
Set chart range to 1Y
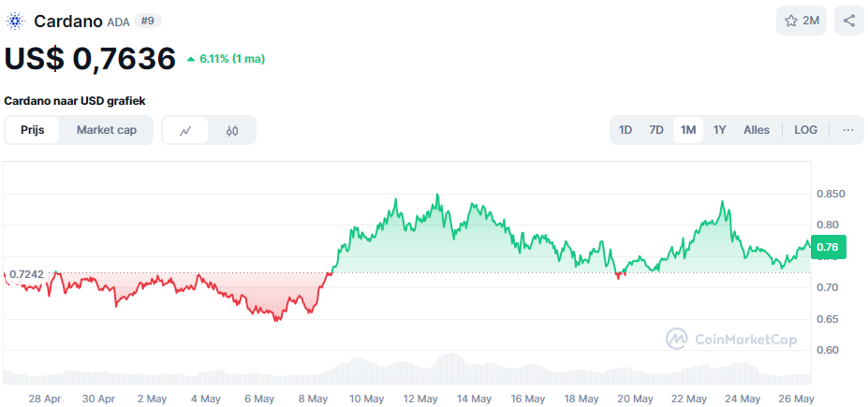[720, 130]
